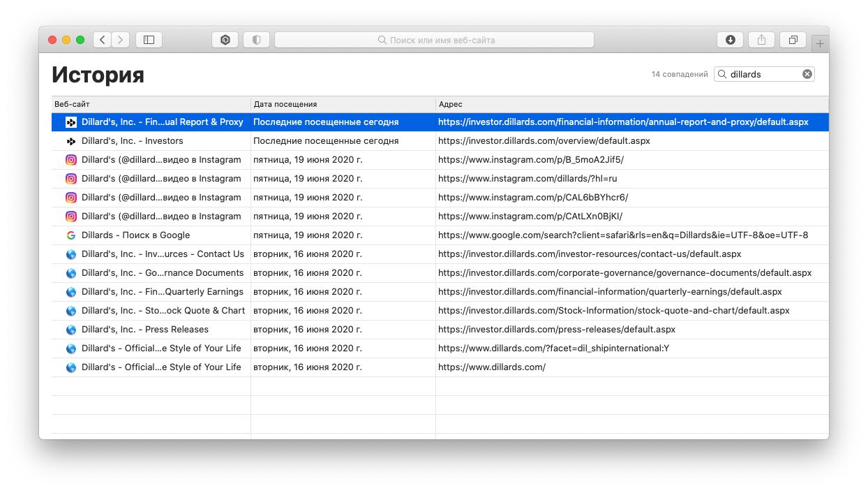Image resolution: width=868 pixels, height=491 pixels.
Task: Go forward with the forward arrow button
Action: point(121,40)
